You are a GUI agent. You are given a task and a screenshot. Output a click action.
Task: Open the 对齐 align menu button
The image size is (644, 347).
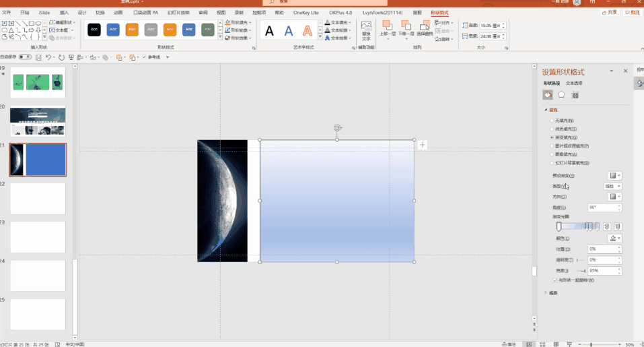tap(443, 23)
